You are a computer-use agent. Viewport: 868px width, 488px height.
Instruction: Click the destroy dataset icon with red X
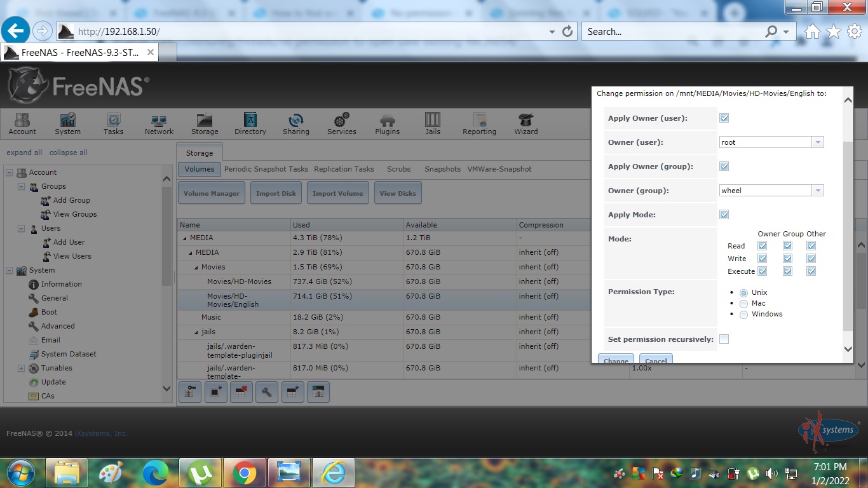[x=241, y=392]
